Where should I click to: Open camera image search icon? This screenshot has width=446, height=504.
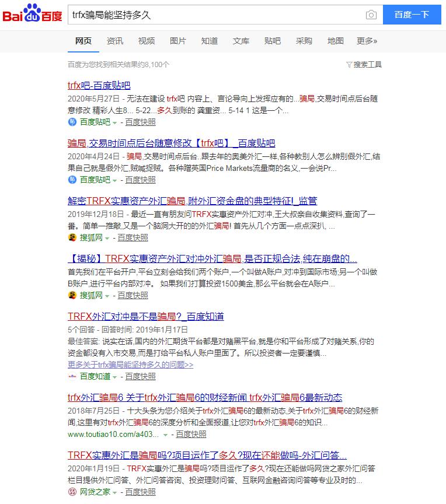(x=371, y=15)
